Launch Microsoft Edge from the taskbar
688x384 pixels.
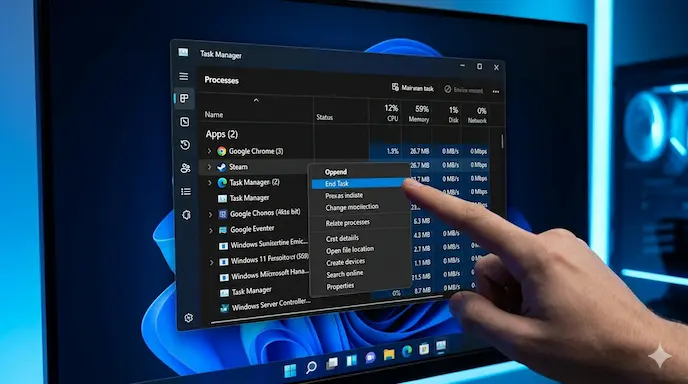point(407,351)
